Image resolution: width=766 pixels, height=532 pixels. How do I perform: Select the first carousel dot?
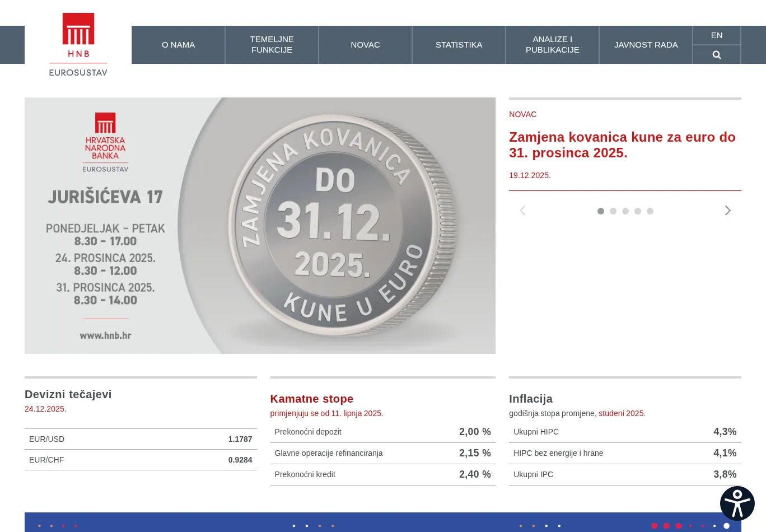tap(601, 211)
